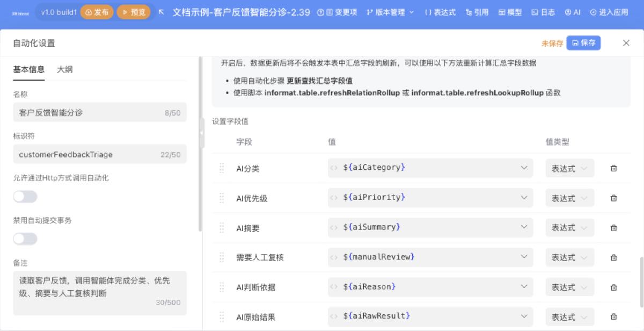Open 值类型 dropdown for AI摘要 row
Screen dimensions: 644x331
pyautogui.click(x=570, y=228)
